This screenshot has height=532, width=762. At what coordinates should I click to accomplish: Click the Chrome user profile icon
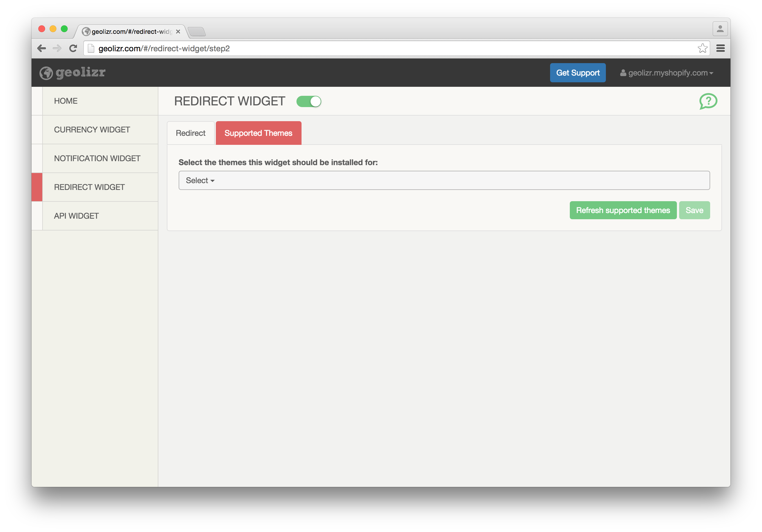(x=720, y=29)
